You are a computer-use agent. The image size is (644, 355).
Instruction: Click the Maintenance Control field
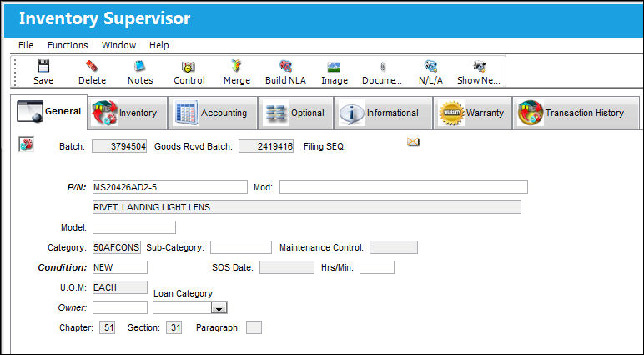tap(394, 247)
